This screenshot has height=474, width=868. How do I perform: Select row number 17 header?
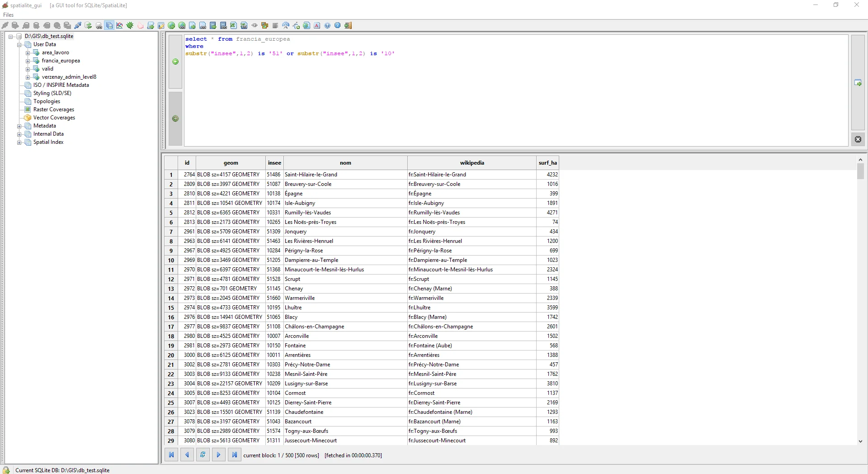[171, 327]
